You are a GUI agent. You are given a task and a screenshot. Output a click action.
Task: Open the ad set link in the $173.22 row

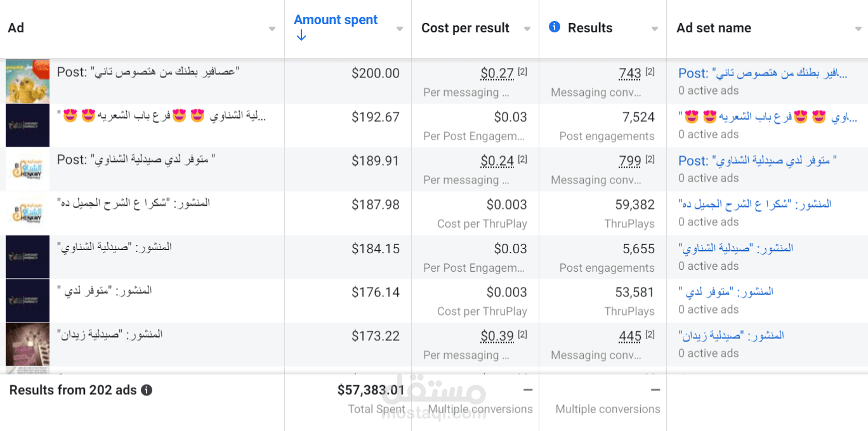731,335
